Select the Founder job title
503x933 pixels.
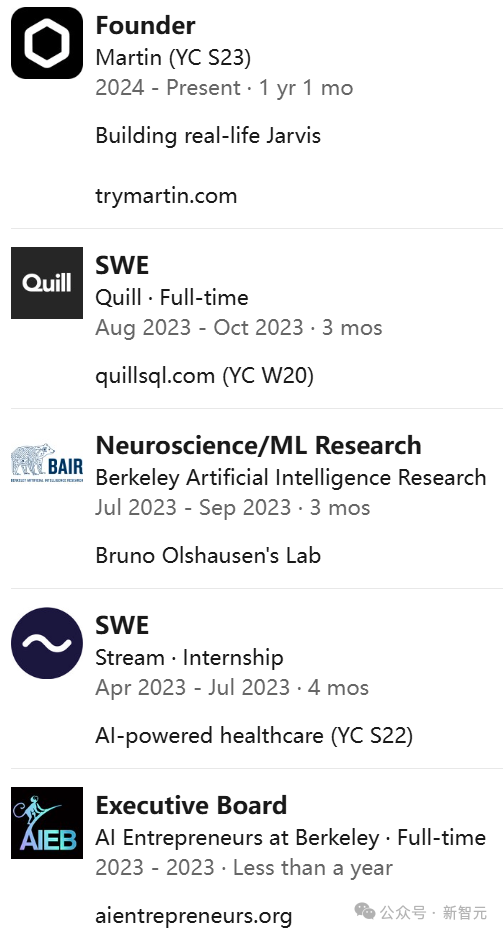[x=145, y=26]
